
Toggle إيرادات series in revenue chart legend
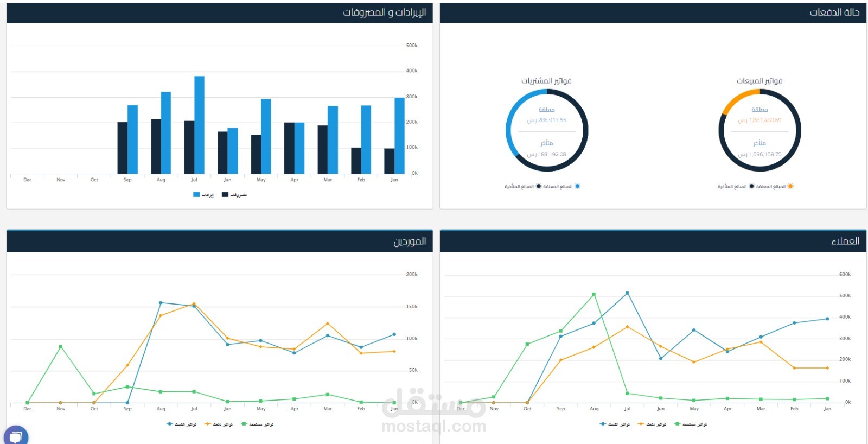(203, 195)
